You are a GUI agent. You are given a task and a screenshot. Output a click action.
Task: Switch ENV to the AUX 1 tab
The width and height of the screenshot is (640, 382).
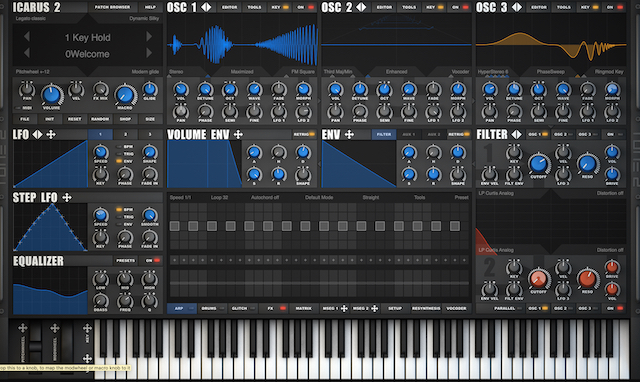(409, 134)
